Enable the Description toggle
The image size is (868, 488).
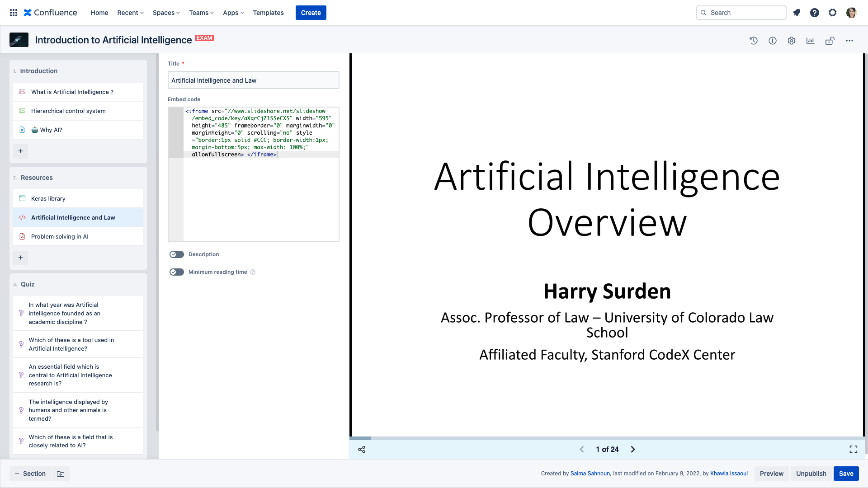[x=177, y=254]
